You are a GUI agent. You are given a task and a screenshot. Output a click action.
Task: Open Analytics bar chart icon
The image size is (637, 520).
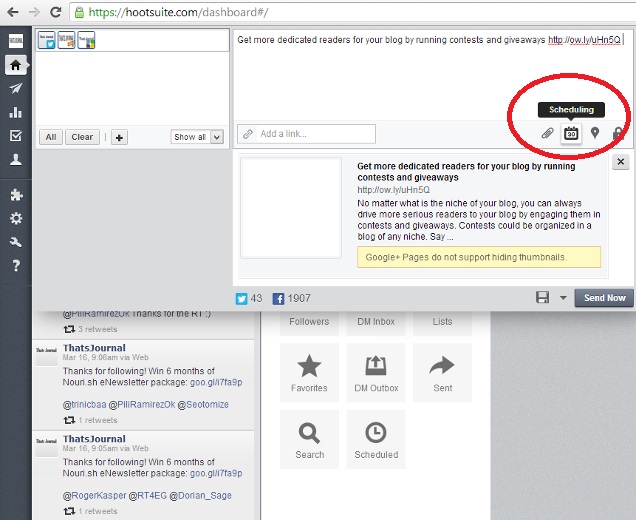16,112
